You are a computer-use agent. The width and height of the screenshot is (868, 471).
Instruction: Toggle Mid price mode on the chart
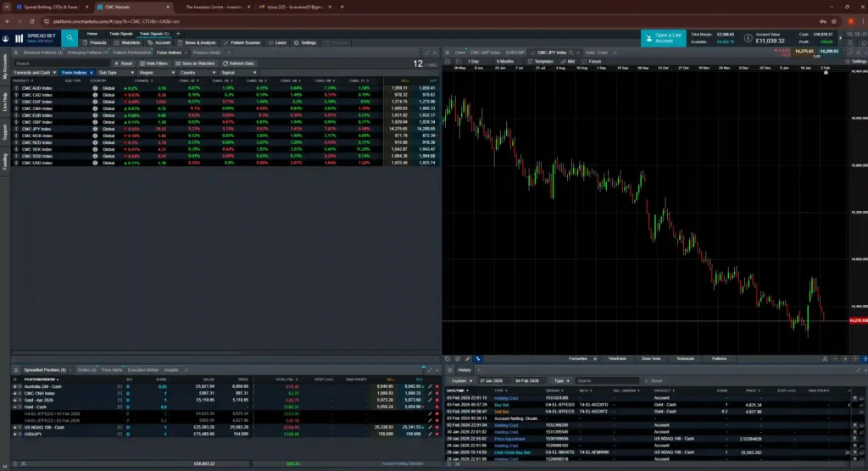click(568, 62)
